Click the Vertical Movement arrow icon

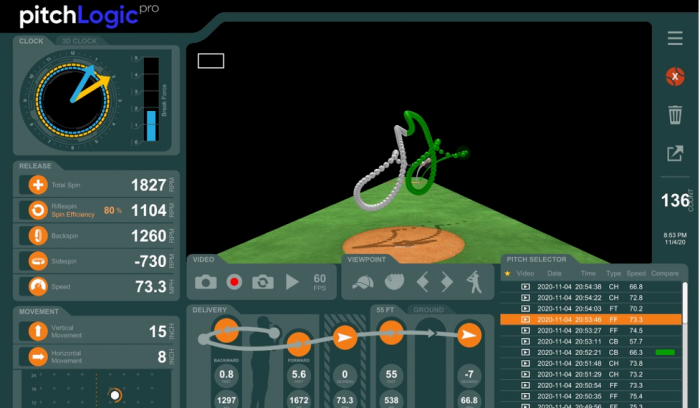pyautogui.click(x=37, y=331)
